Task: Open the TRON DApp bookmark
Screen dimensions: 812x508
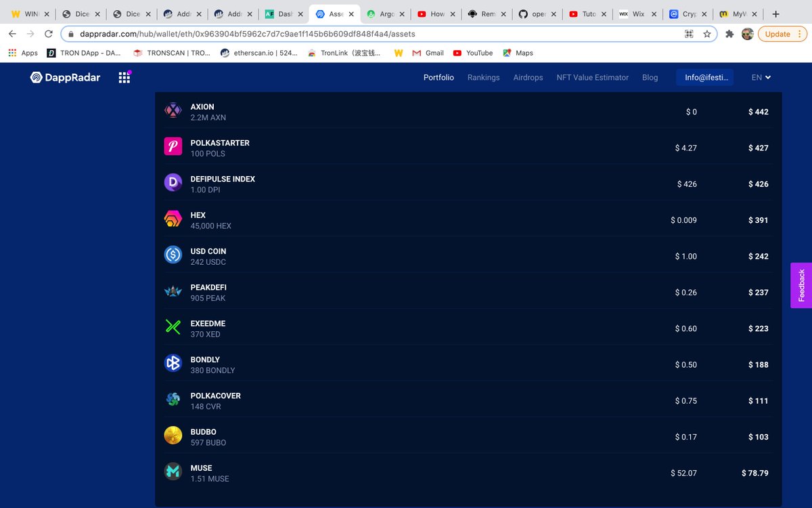Action: coord(85,53)
